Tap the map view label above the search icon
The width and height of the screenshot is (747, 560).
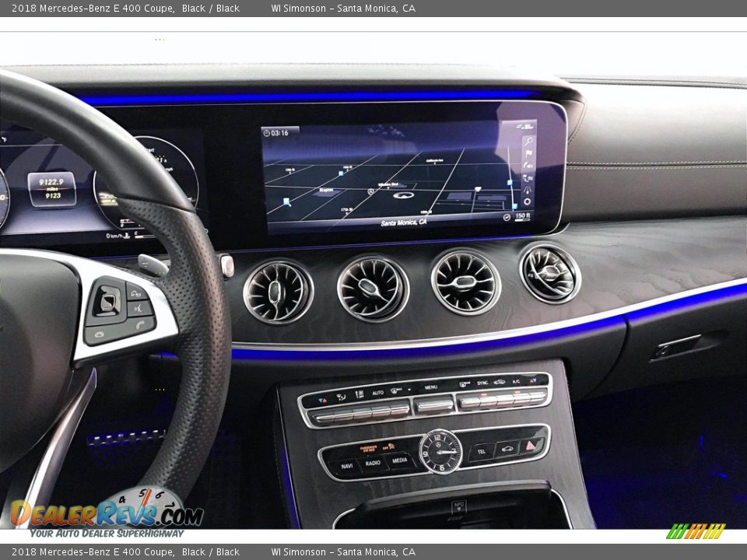525,127
